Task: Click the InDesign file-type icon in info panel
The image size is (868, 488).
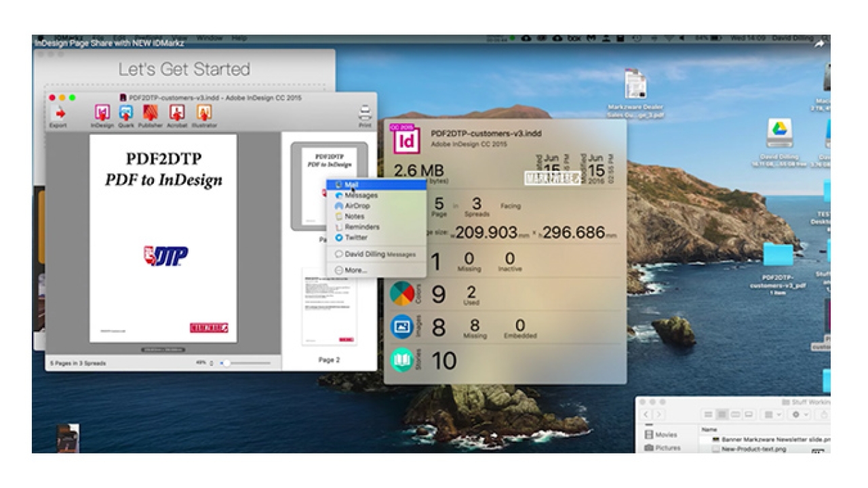Action: pos(406,139)
